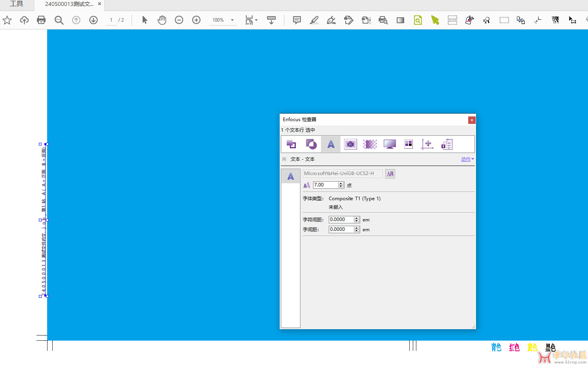Open the fountain pen sign tool
588x365 pixels.
[x=332, y=20]
